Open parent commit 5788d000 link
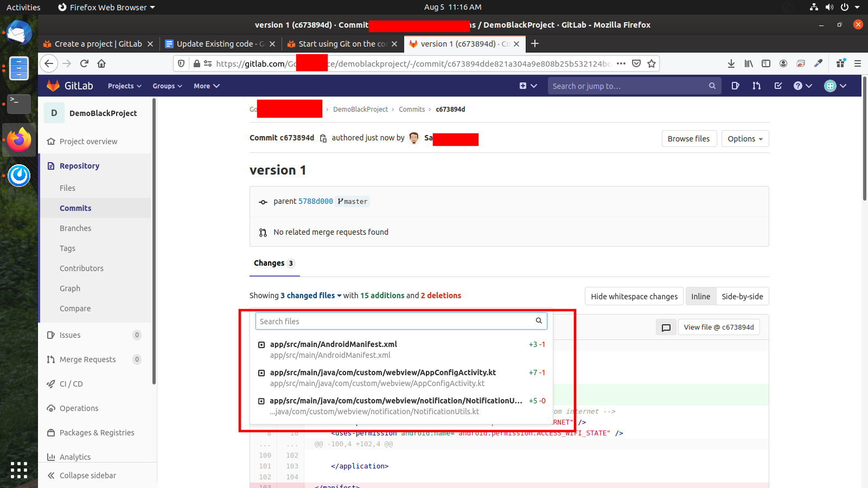 click(x=315, y=201)
